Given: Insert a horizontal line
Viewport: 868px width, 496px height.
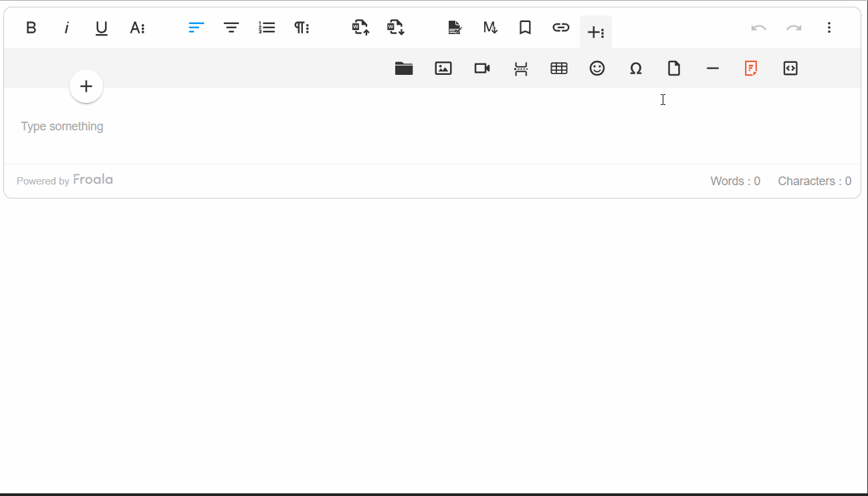Looking at the screenshot, I should pos(712,68).
